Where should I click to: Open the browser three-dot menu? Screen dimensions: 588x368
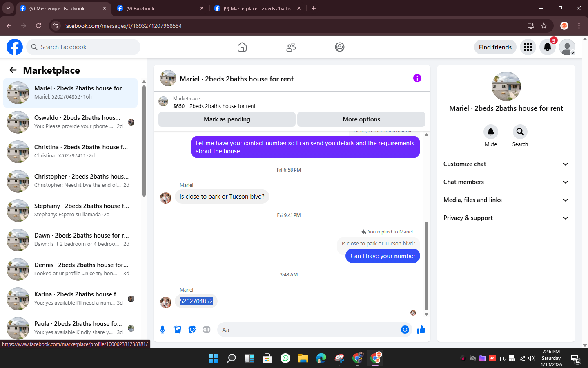pyautogui.click(x=579, y=26)
